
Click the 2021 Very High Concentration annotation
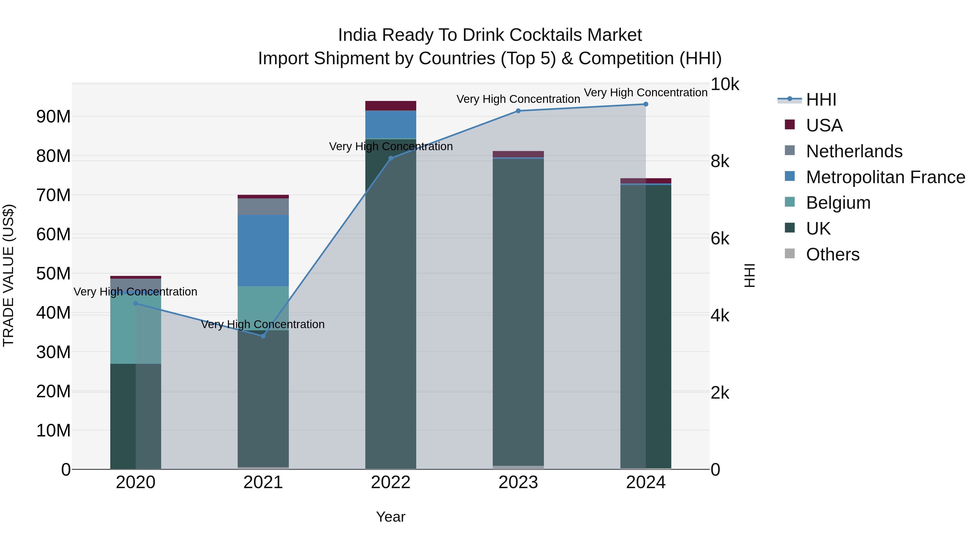pos(263,324)
